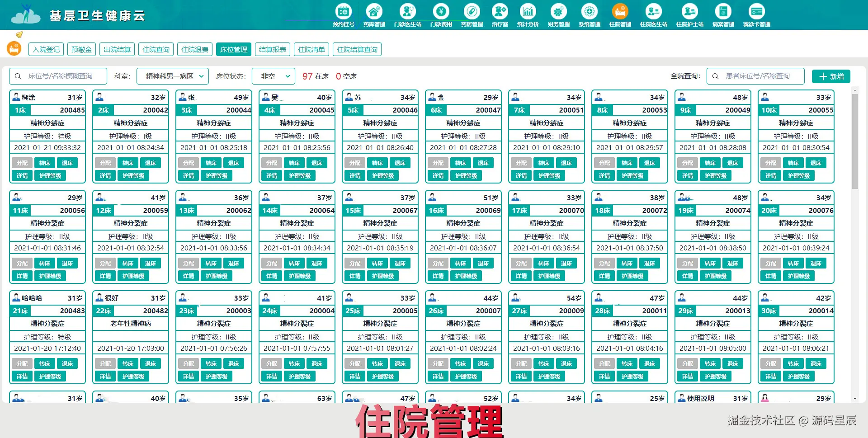
Task: Open the 就诊卡管理 visit card module
Action: coord(757,15)
